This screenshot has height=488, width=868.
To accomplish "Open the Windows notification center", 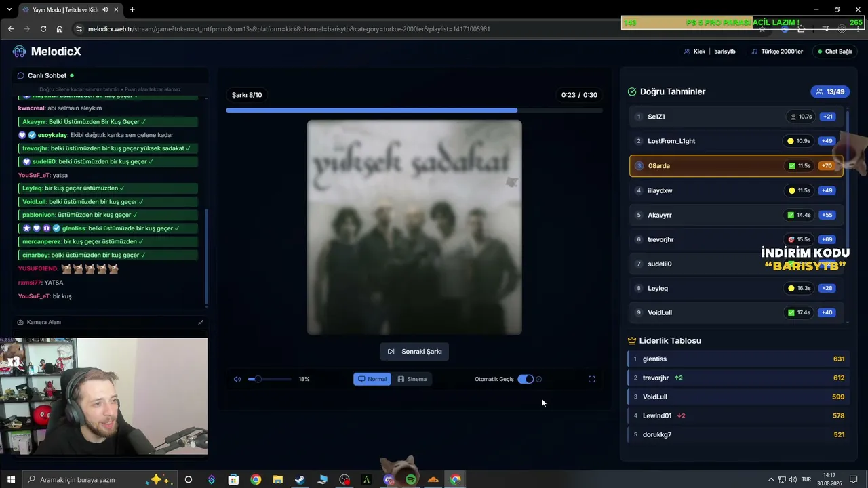I will [x=854, y=480].
